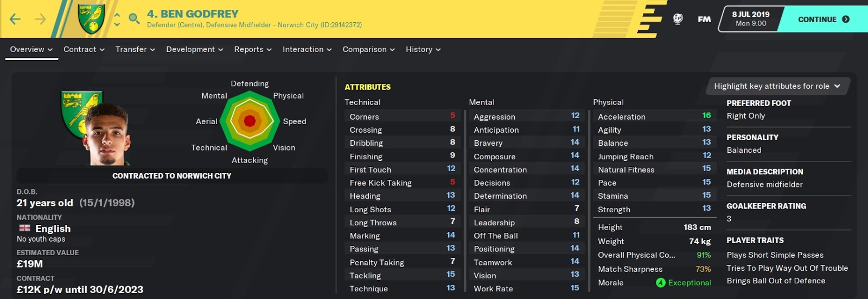Open the world globe icon
Image resolution: width=868 pixels, height=299 pixels.
point(678,19)
